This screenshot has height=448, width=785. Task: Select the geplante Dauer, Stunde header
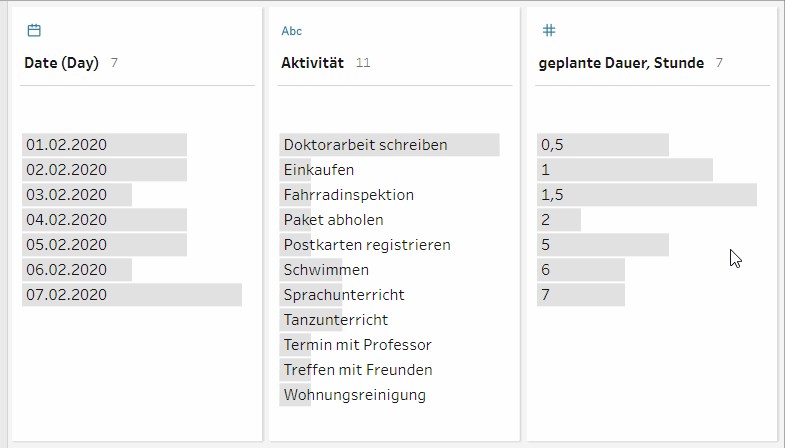[x=621, y=63]
